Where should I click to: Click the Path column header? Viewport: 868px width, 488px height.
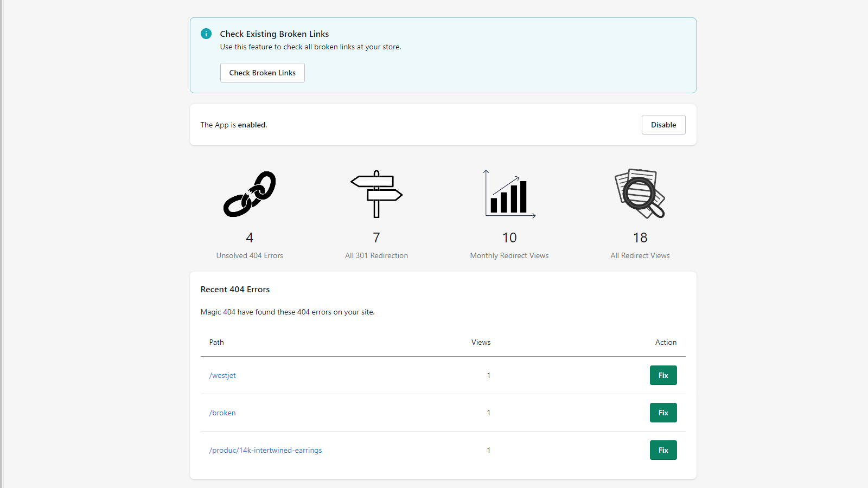[x=216, y=342]
